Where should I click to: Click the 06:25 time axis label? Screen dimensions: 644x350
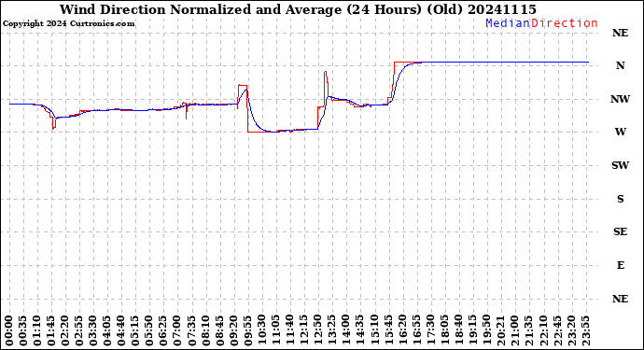(163, 331)
